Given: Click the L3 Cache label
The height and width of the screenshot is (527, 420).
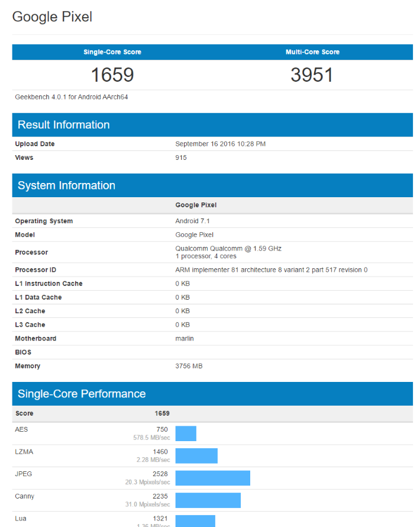Looking at the screenshot, I should (30, 325).
